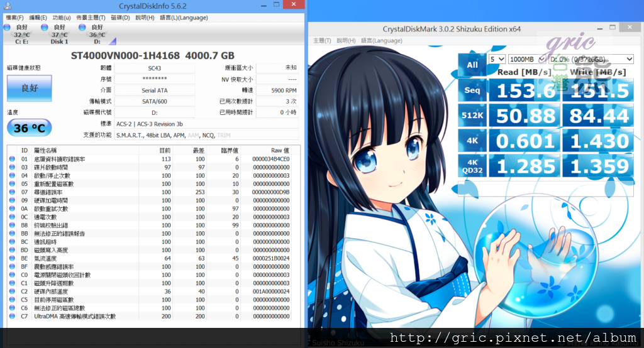Click status icon of SMART row 03
Image resolution: width=644 pixels, height=348 pixels.
click(x=12, y=168)
